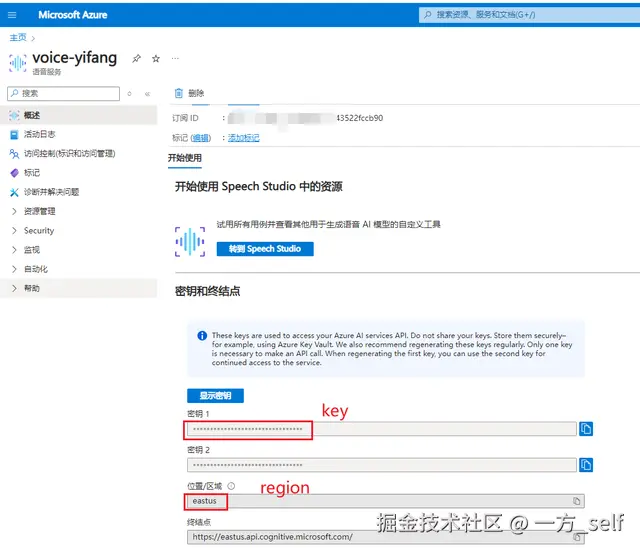Click the 终结点 endpoint URL field

tap(386, 537)
